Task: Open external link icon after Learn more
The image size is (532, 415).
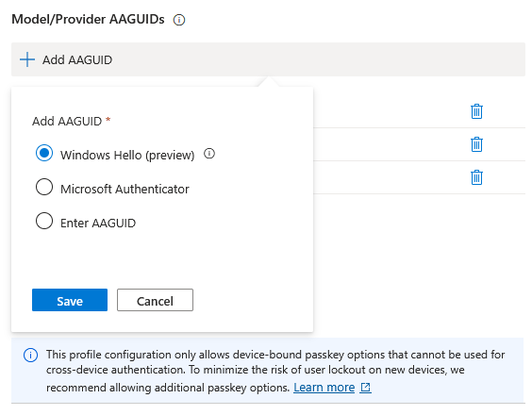Action: click(365, 387)
